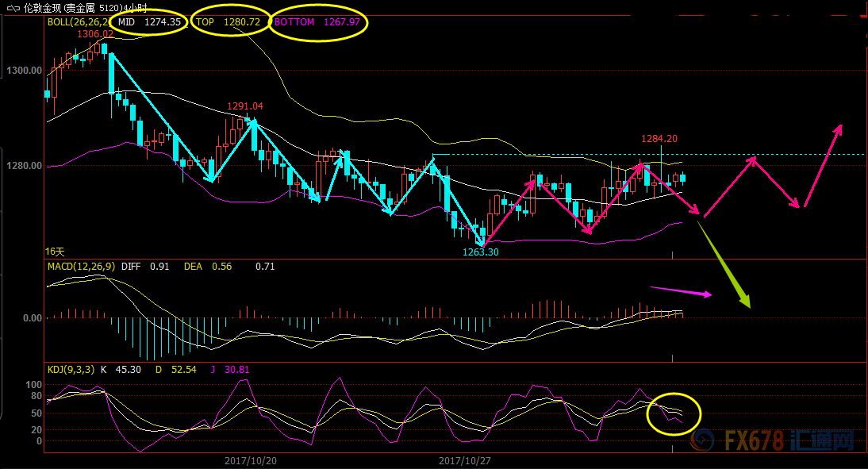The height and width of the screenshot is (469, 868).
Task: Select the 2017/10/20 date marker
Action: 250,460
